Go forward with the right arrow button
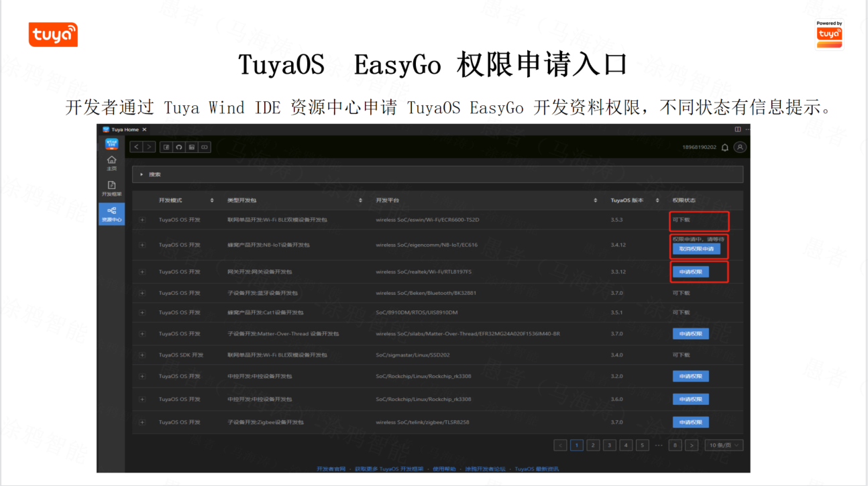 click(148, 147)
